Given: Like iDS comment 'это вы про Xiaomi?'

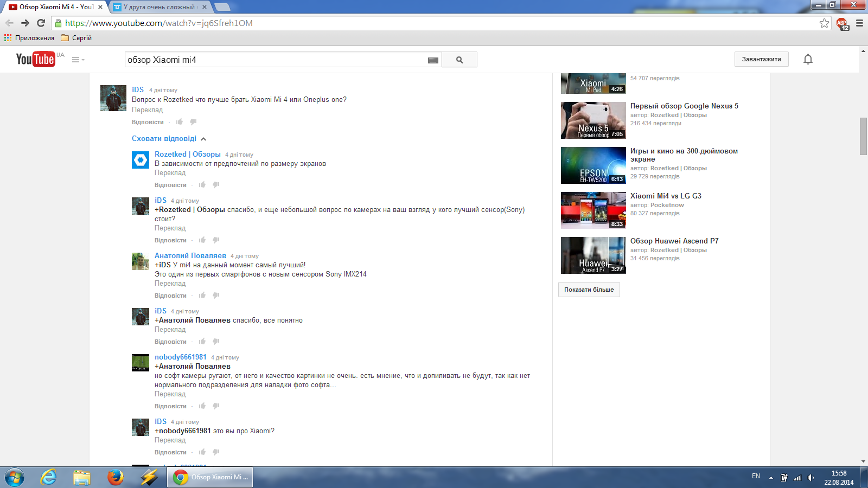Looking at the screenshot, I should pos(202,452).
